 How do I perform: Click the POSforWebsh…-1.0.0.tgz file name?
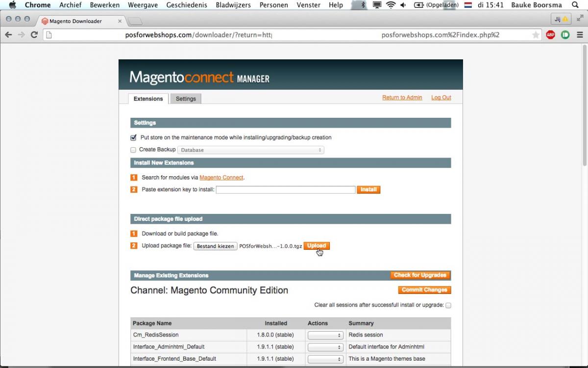270,246
